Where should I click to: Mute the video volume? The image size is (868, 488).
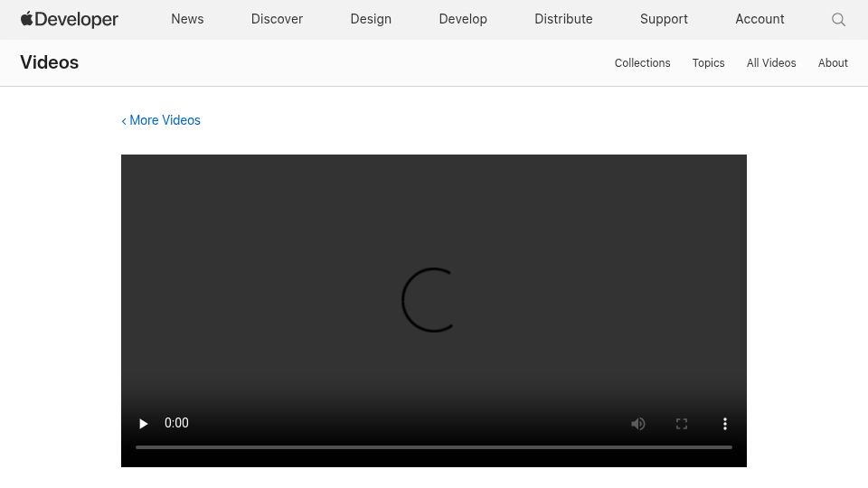[637, 424]
